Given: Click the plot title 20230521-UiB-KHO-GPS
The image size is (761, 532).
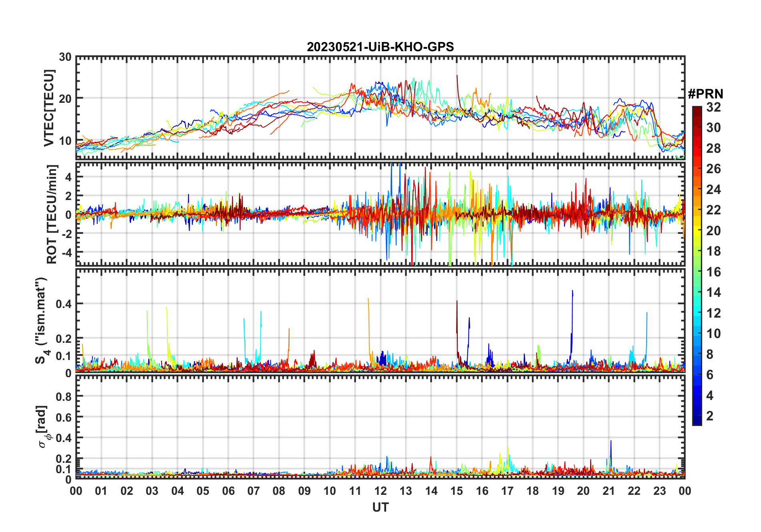Looking at the screenshot, I should pyautogui.click(x=380, y=47).
